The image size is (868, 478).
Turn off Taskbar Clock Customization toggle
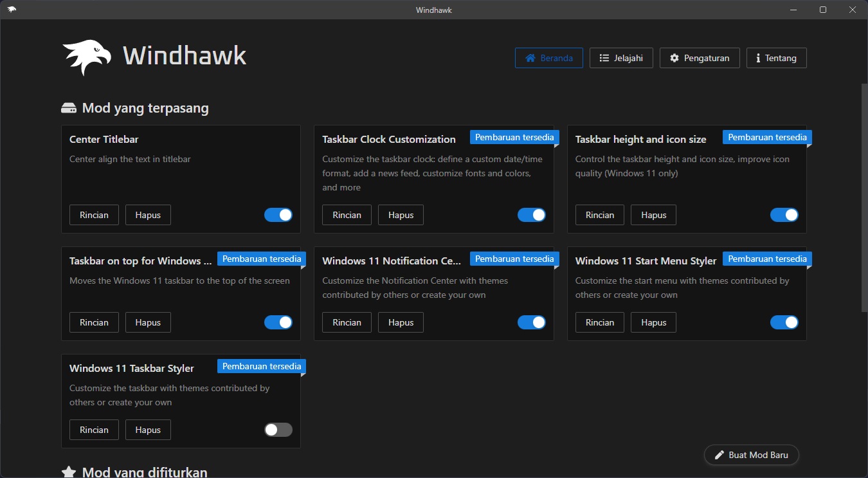point(531,215)
